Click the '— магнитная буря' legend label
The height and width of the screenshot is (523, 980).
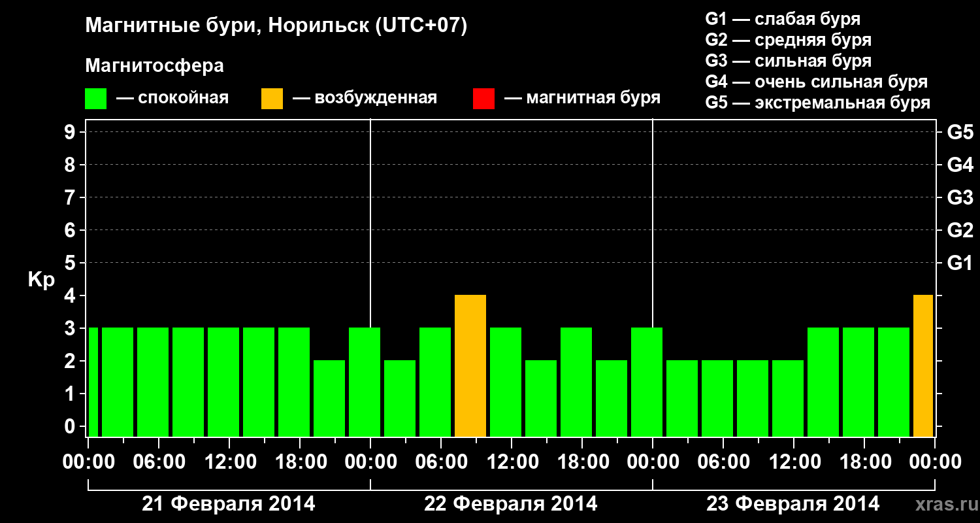(583, 98)
